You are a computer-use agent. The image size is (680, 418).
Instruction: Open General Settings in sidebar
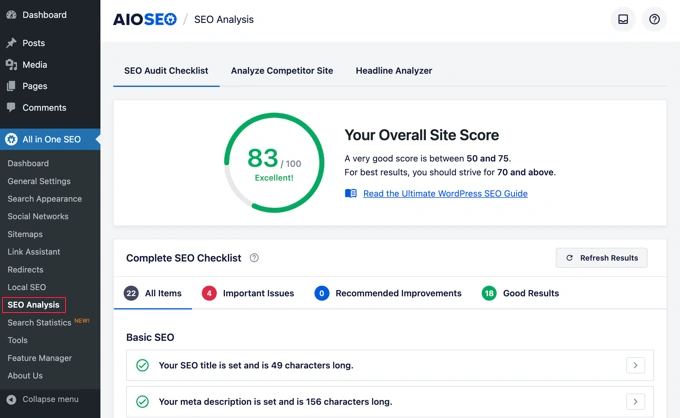pos(39,181)
